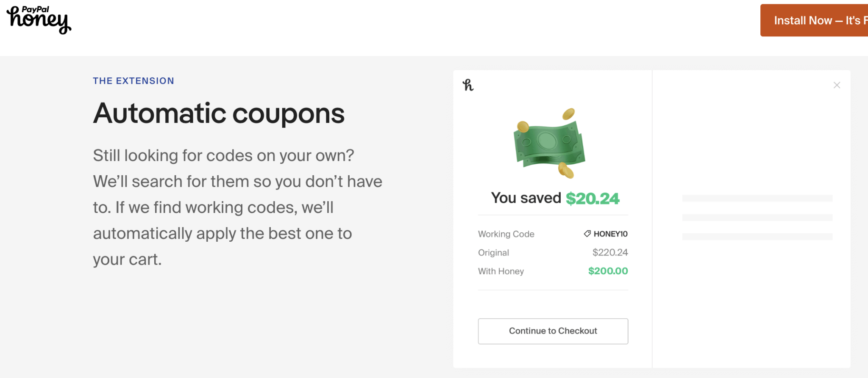
Task: Click the THE EXTENSION section label
Action: coord(134,80)
